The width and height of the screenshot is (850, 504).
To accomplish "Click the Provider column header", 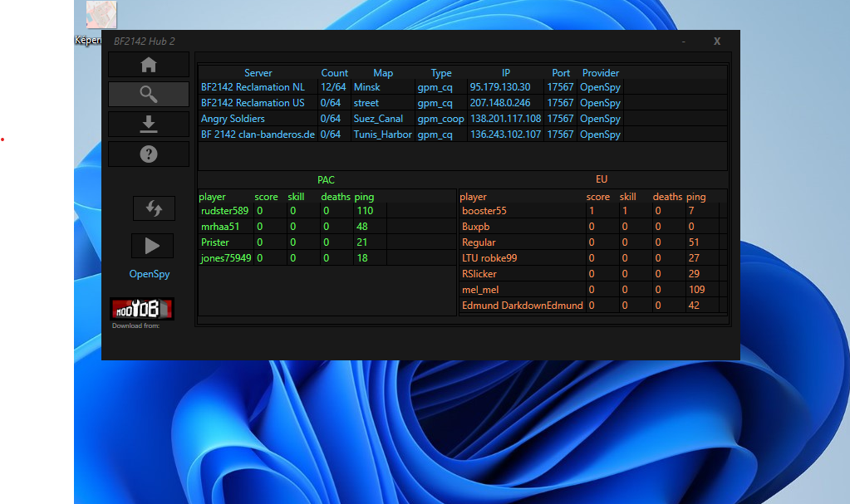I will point(601,72).
